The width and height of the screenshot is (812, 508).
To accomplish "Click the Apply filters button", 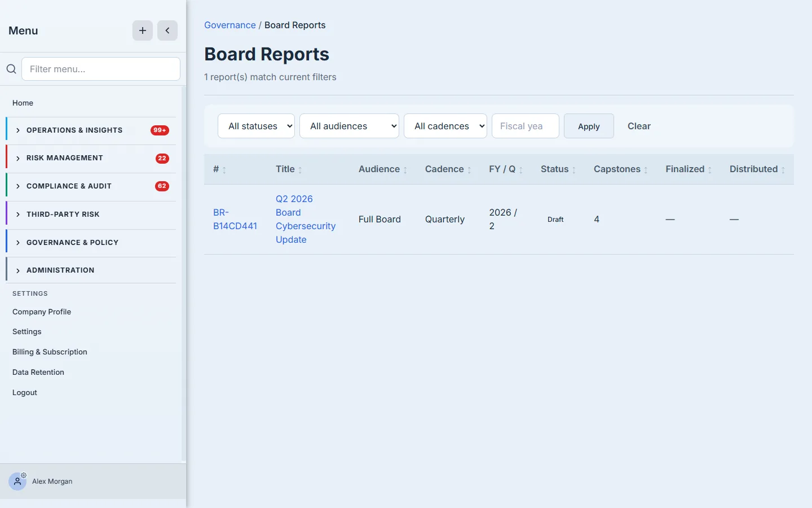I will (589, 126).
